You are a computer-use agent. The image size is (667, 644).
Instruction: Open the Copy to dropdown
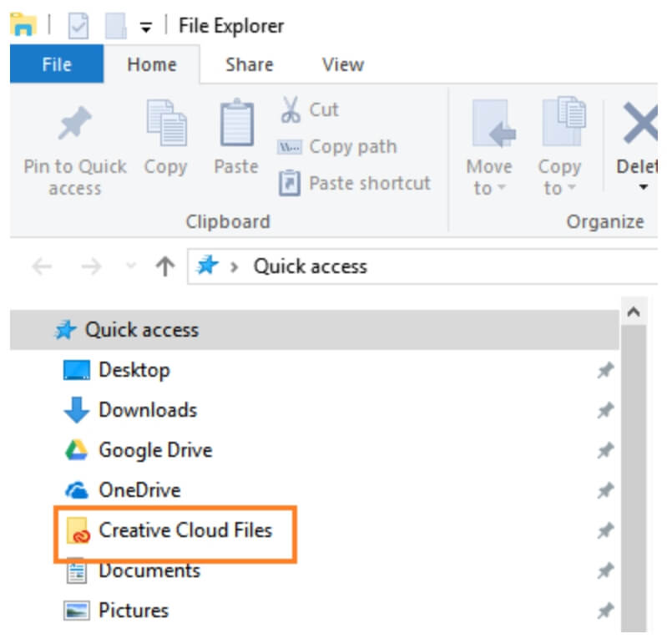tap(559, 176)
